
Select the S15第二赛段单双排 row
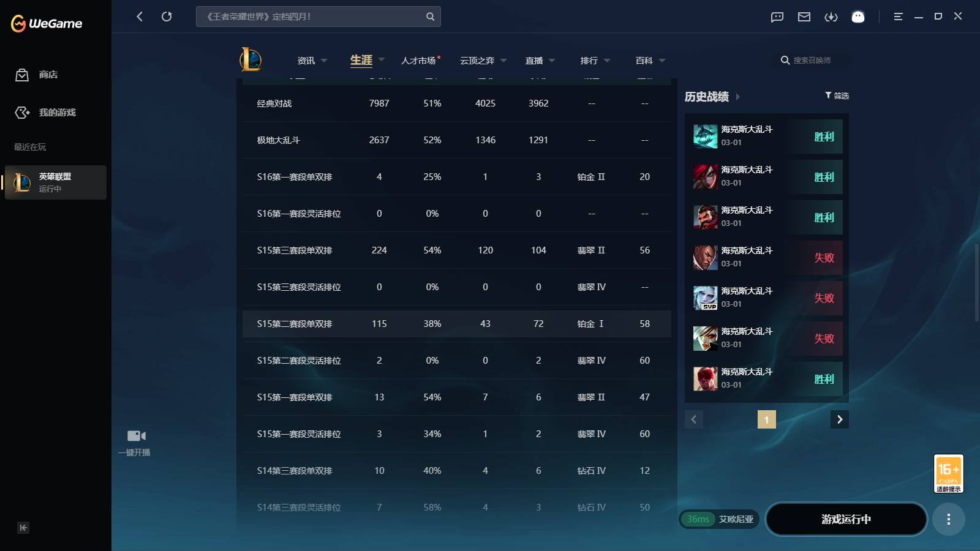457,324
